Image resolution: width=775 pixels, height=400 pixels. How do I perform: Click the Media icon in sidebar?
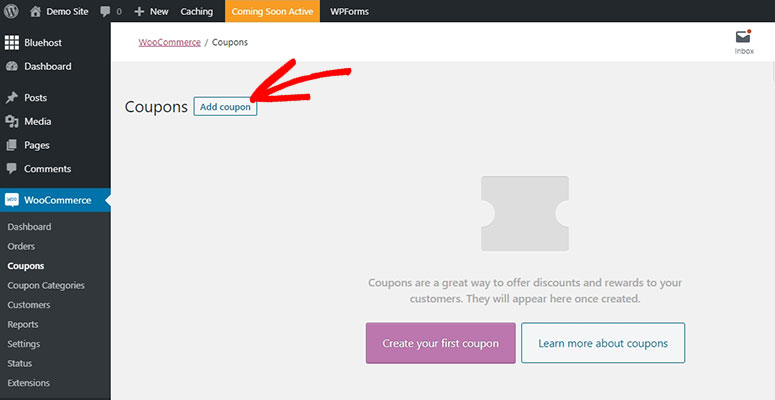pyautogui.click(x=12, y=122)
